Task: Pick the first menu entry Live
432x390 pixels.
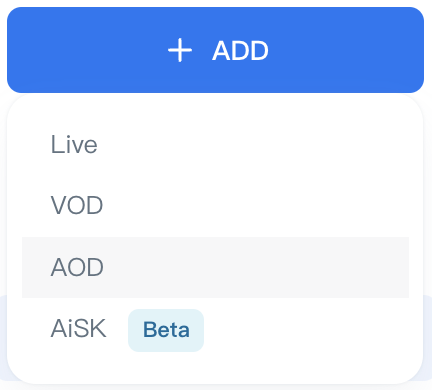Action: tap(215, 145)
